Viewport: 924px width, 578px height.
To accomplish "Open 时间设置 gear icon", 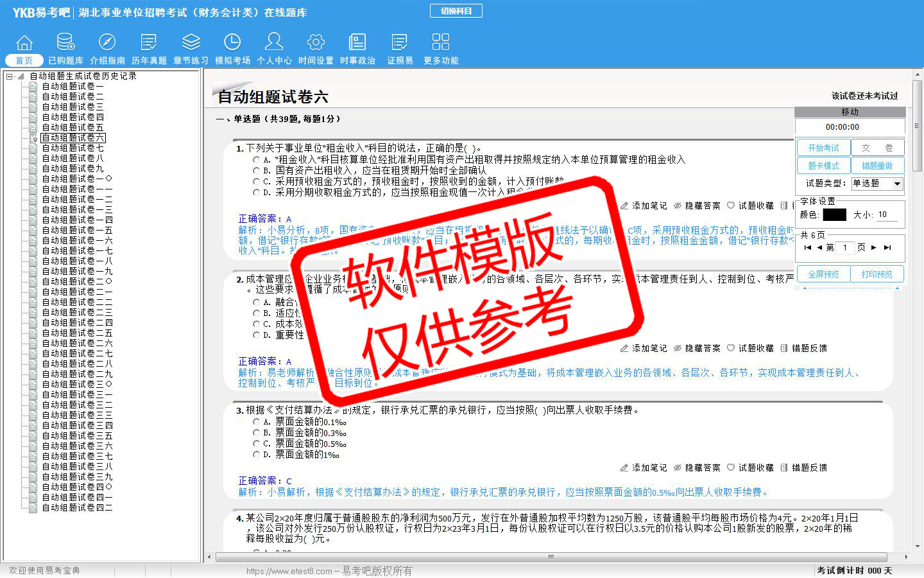I will 316,43.
